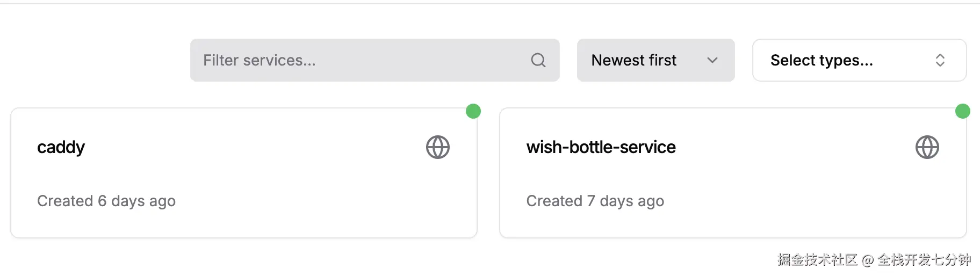Viewport: 980px width, 276px height.
Task: Click the up-down arrows icon in Select types
Action: 940,60
